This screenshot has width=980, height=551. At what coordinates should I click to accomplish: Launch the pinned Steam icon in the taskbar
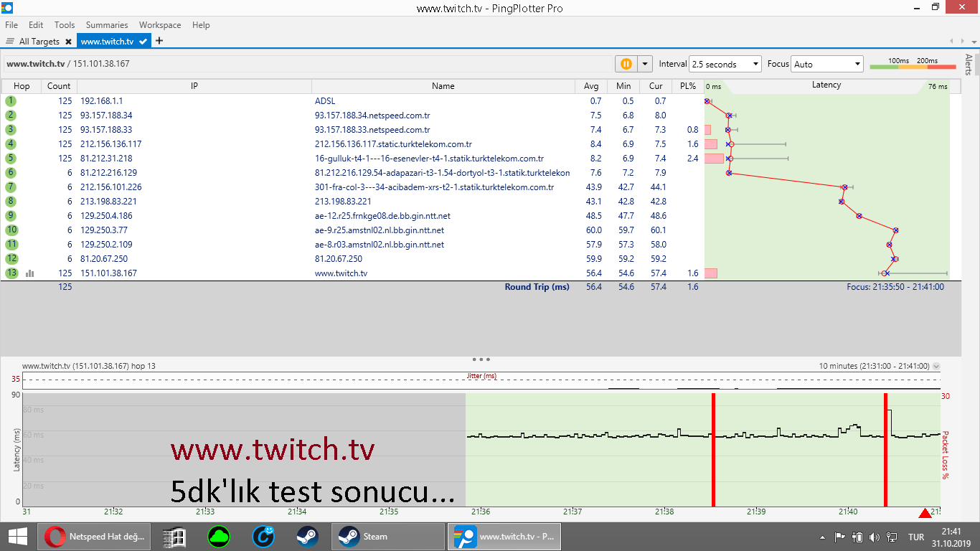click(308, 536)
